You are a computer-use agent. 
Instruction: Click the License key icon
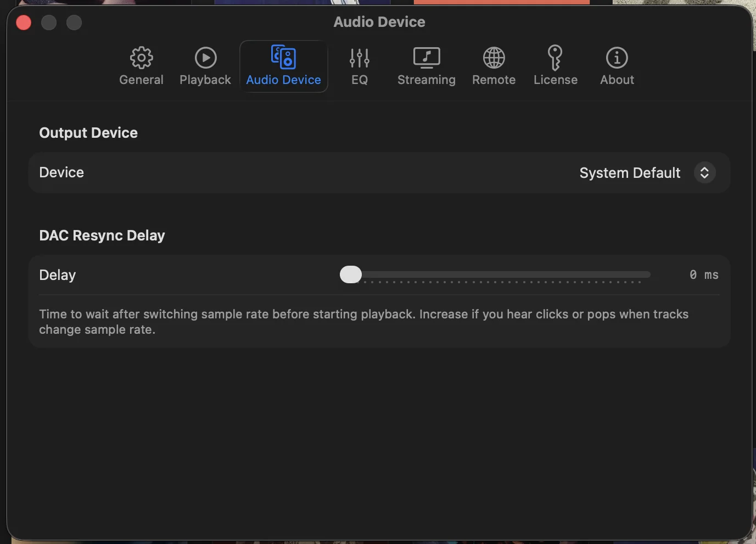coord(555,58)
